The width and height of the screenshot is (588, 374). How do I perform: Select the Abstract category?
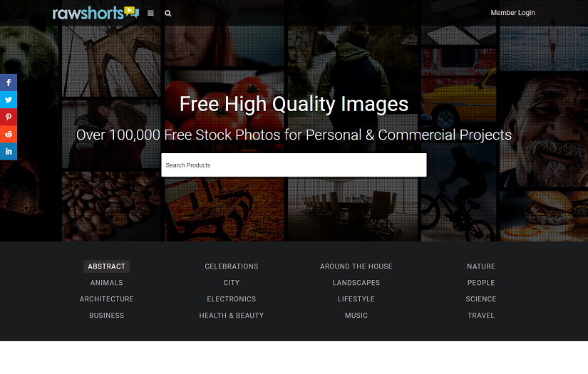106,266
